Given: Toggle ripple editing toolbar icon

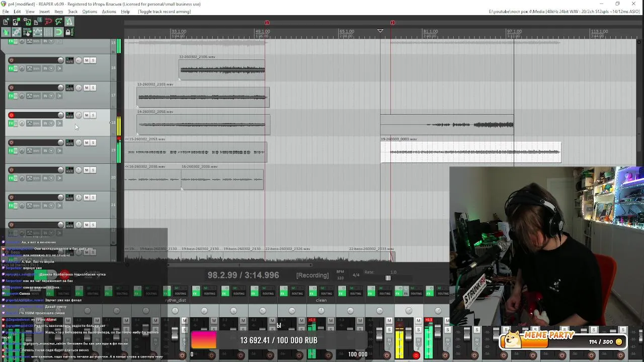Looking at the screenshot, I should point(27,32).
